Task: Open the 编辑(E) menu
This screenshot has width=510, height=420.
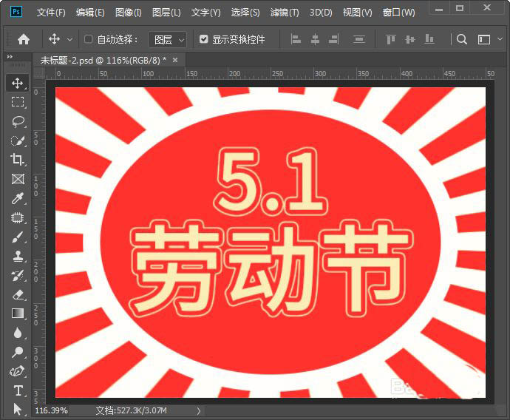Action: (x=90, y=13)
